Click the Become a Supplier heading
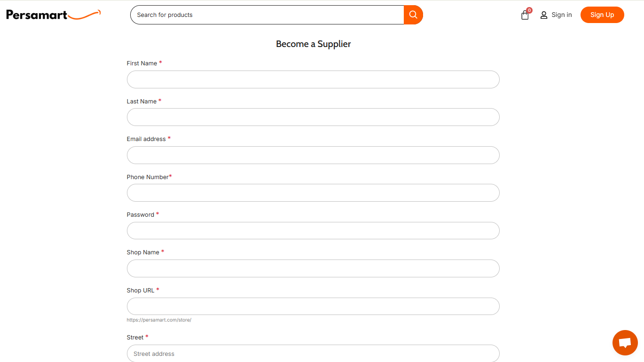 pyautogui.click(x=313, y=44)
